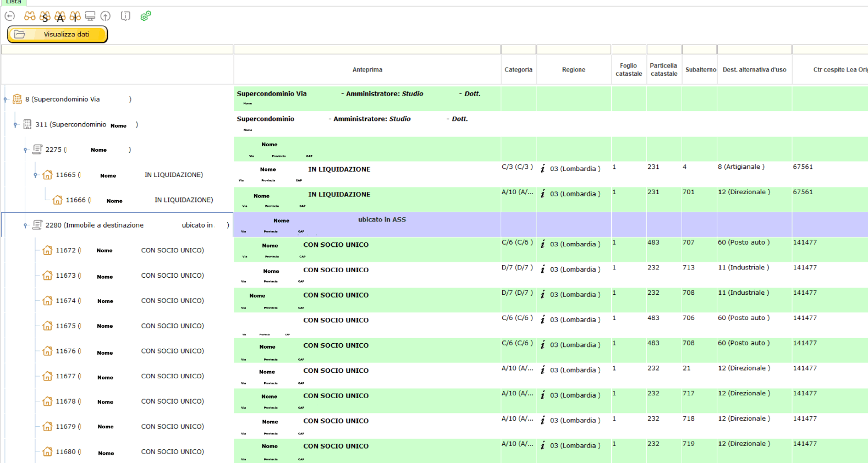Click the house icon of node 11666
868x463 pixels.
coord(58,200)
